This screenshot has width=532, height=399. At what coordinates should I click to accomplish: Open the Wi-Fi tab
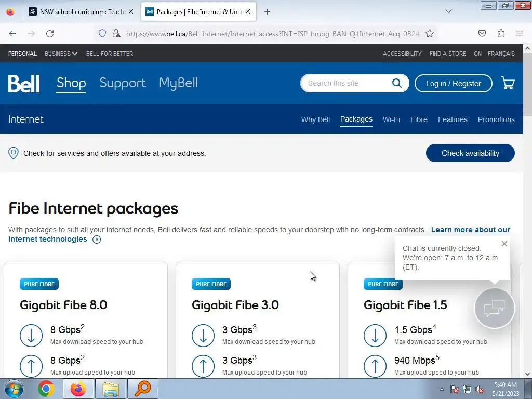tap(391, 119)
